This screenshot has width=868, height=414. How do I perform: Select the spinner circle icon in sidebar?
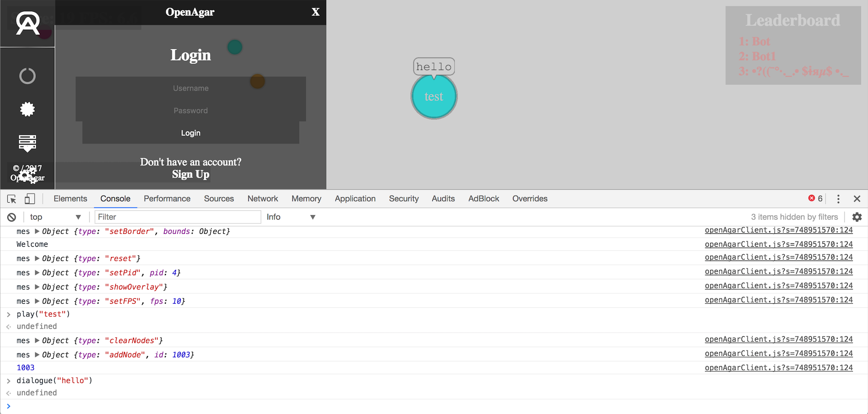27,76
